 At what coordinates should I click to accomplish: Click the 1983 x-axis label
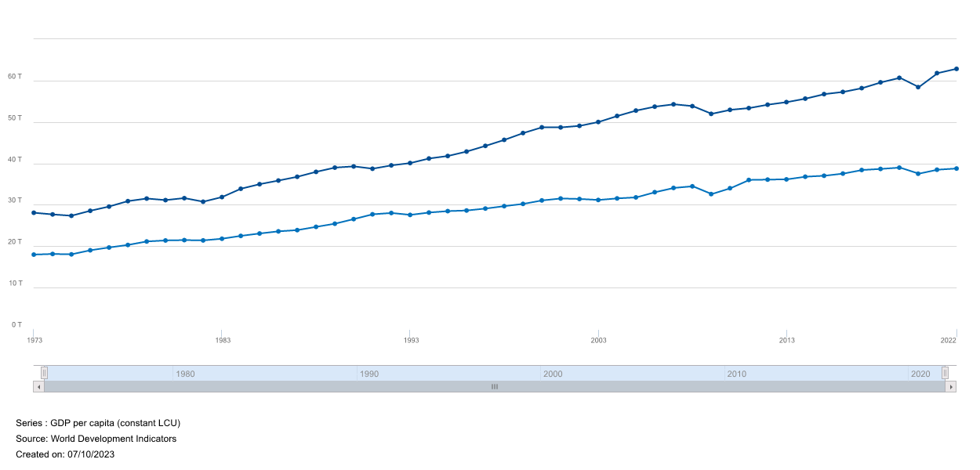coord(223,340)
